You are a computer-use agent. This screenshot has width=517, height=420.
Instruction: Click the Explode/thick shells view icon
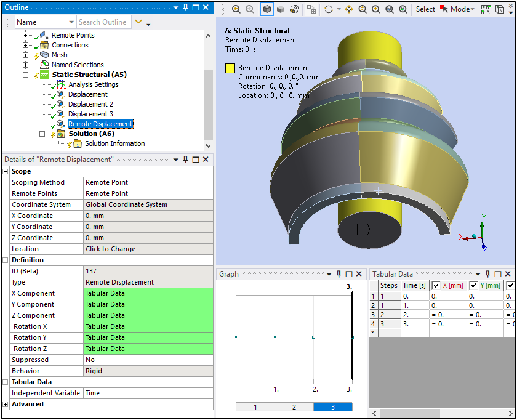[x=294, y=9]
